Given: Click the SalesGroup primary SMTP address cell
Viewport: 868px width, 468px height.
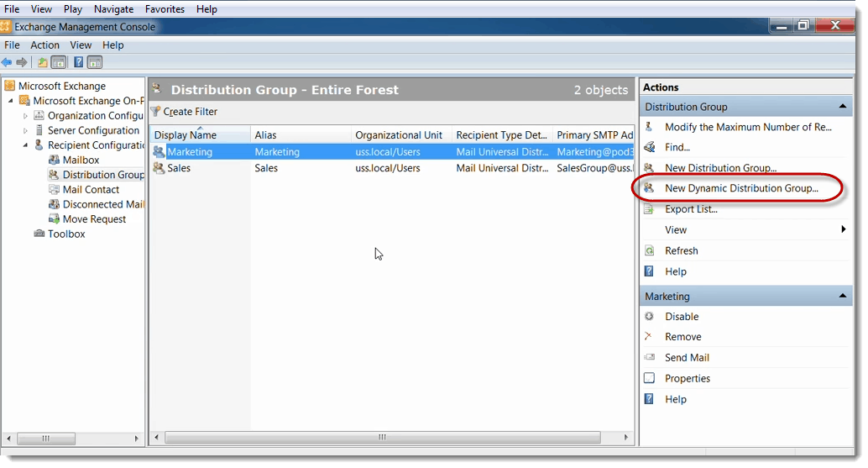Looking at the screenshot, I should point(594,168).
